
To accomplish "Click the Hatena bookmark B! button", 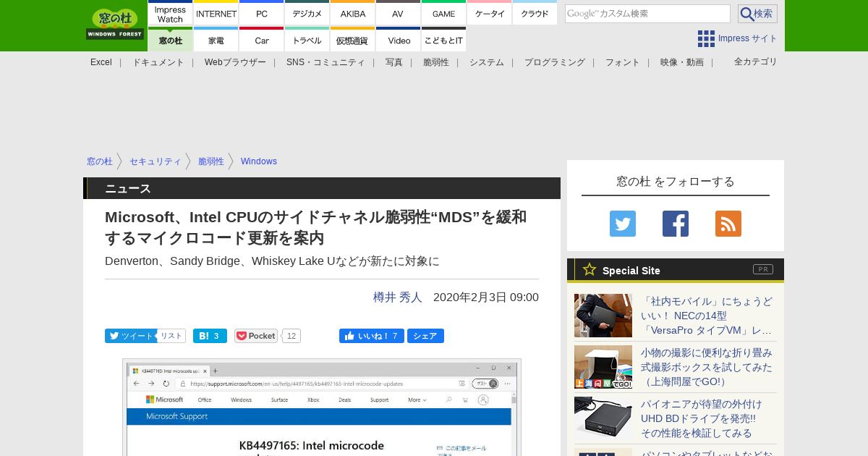I will point(210,336).
